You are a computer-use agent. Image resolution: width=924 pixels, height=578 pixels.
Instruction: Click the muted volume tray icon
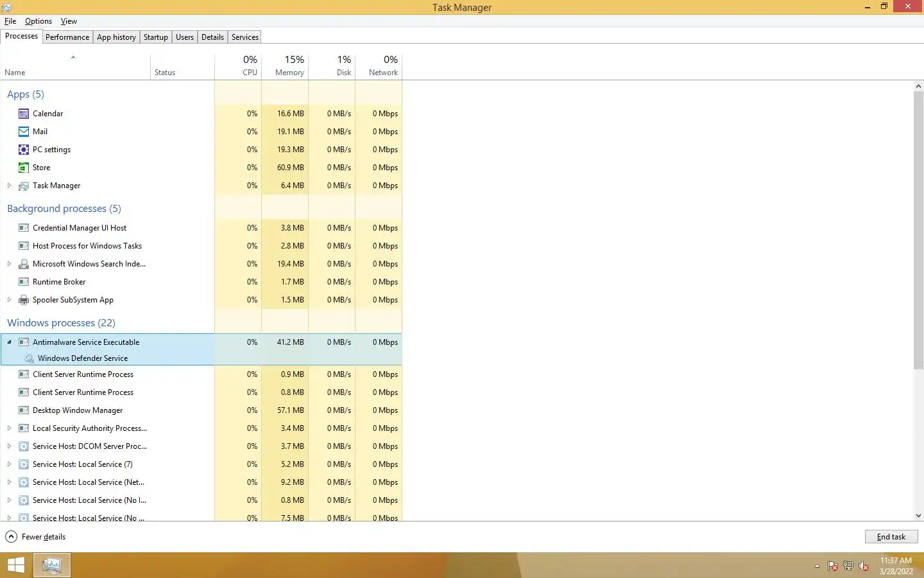tap(864, 566)
